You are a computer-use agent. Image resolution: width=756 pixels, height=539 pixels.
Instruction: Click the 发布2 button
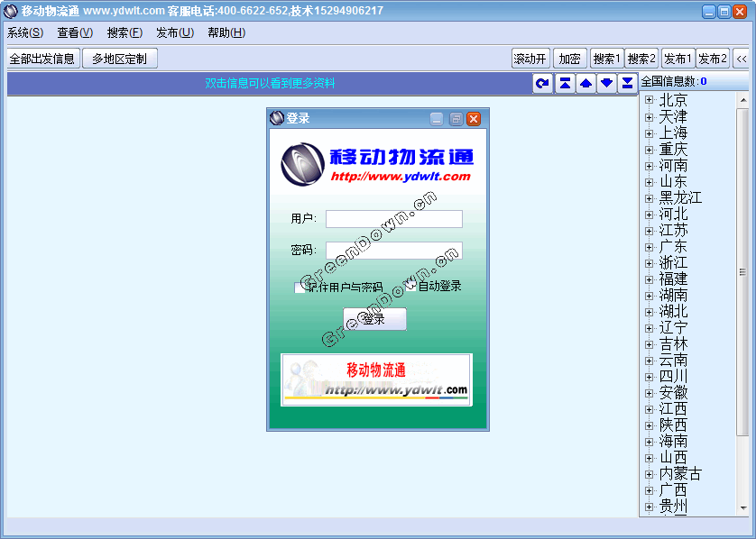coord(713,59)
